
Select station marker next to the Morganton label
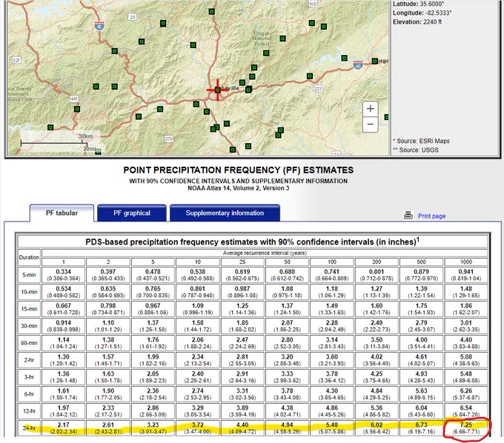[375, 61]
